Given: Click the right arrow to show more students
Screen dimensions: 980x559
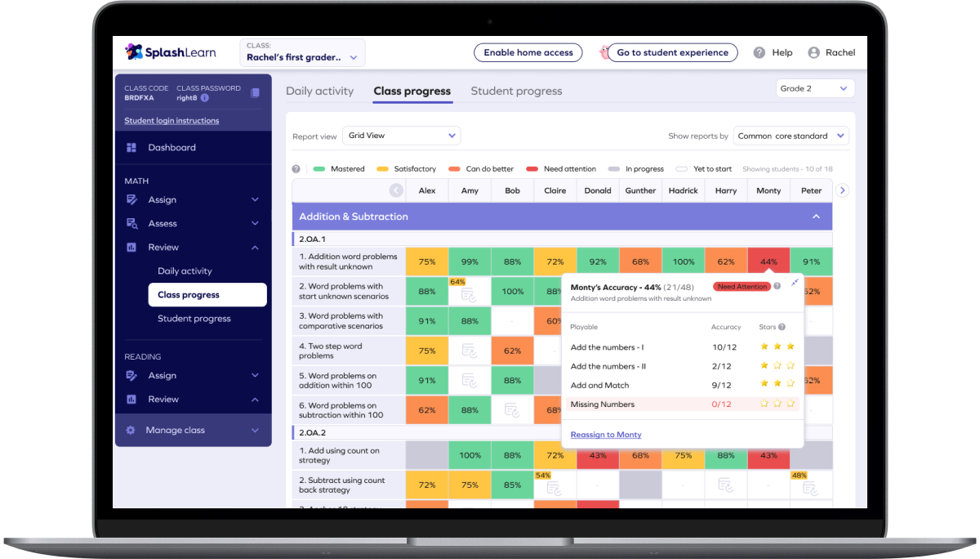Looking at the screenshot, I should point(843,190).
